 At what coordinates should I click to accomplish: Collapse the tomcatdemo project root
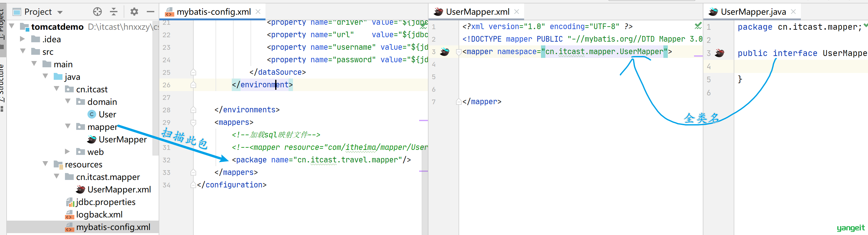pos(12,26)
